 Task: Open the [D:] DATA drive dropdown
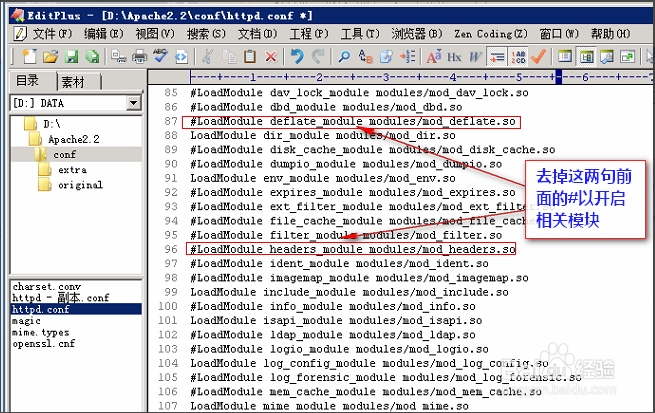click(134, 103)
